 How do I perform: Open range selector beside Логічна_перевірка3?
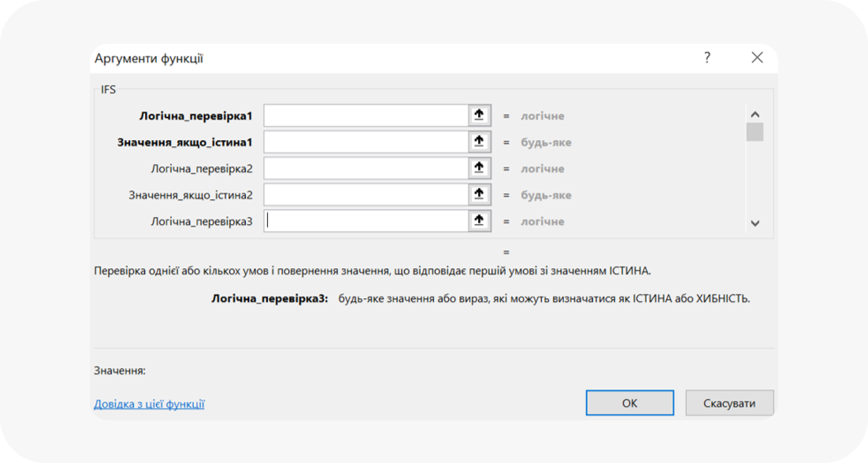coord(480,221)
